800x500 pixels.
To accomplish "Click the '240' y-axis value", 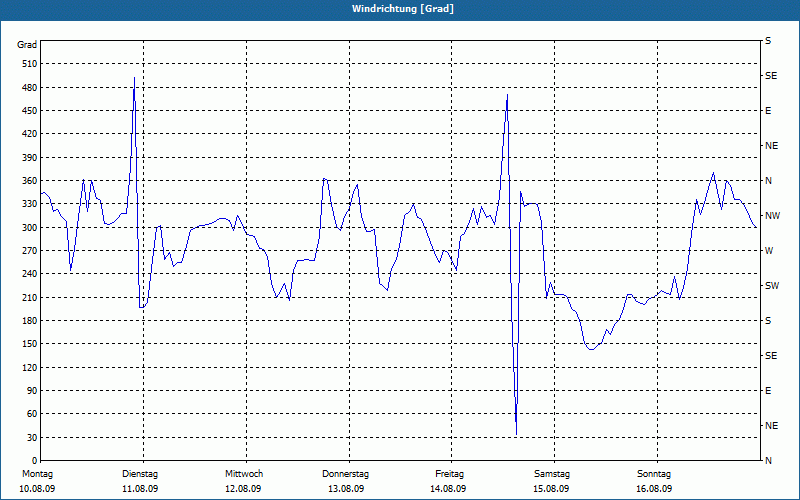I will 30,274.
